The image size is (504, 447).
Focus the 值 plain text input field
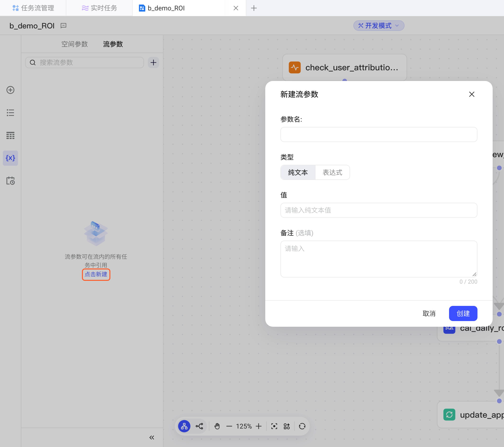pyautogui.click(x=379, y=210)
